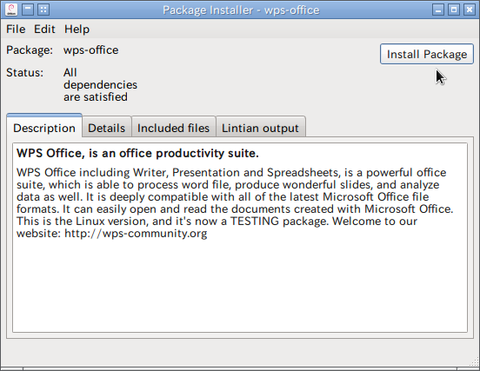Viewport: 480px width, 371px height.
Task: Click the wps-office package name label
Action: (x=91, y=50)
